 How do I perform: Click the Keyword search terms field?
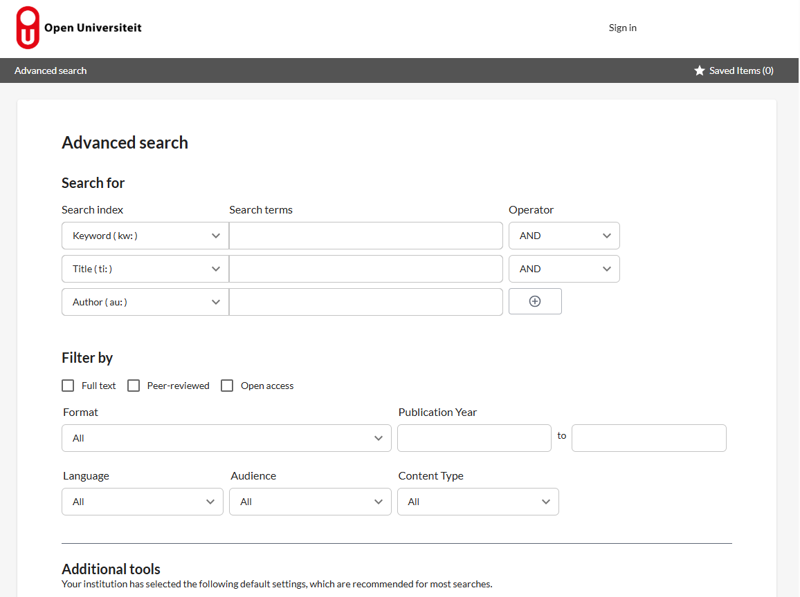366,236
